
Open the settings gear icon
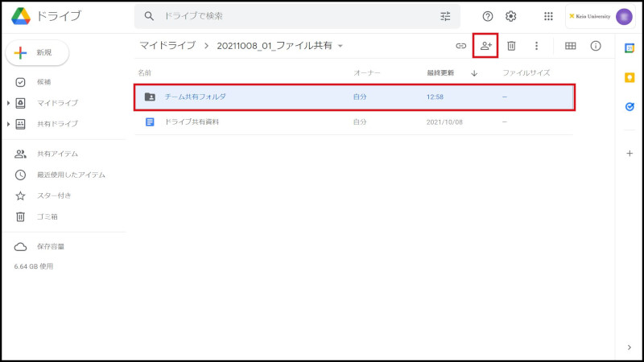tap(510, 16)
